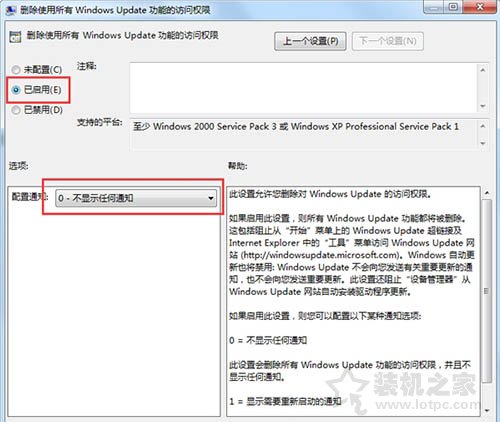Click the '1 = 显示需要重新启动的通知' help text

[285, 401]
